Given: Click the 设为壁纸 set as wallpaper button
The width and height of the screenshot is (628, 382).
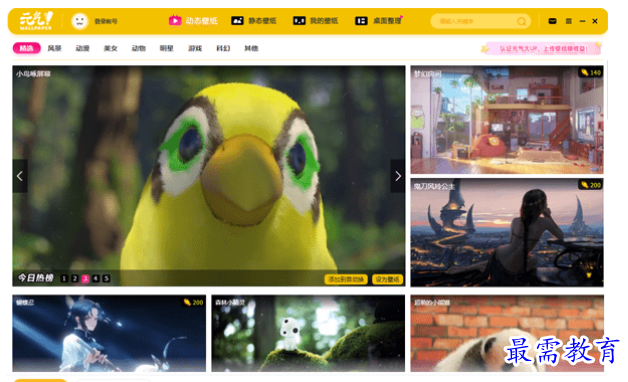Looking at the screenshot, I should pyautogui.click(x=387, y=279).
